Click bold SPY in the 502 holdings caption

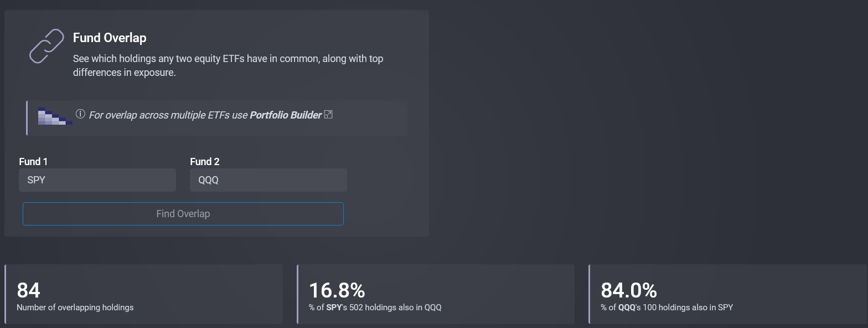pyautogui.click(x=334, y=307)
